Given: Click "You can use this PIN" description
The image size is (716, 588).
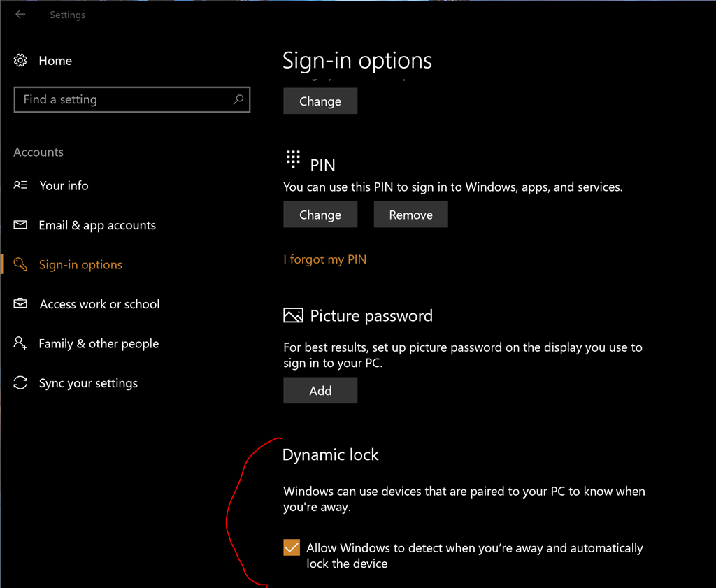Looking at the screenshot, I should (x=452, y=187).
